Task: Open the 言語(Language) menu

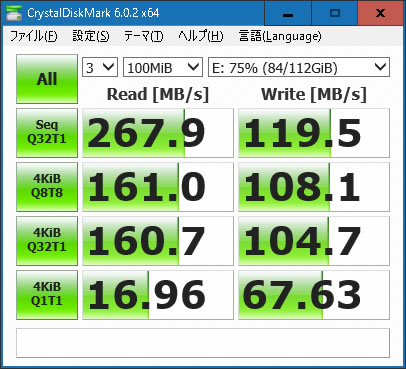Action: (280, 36)
